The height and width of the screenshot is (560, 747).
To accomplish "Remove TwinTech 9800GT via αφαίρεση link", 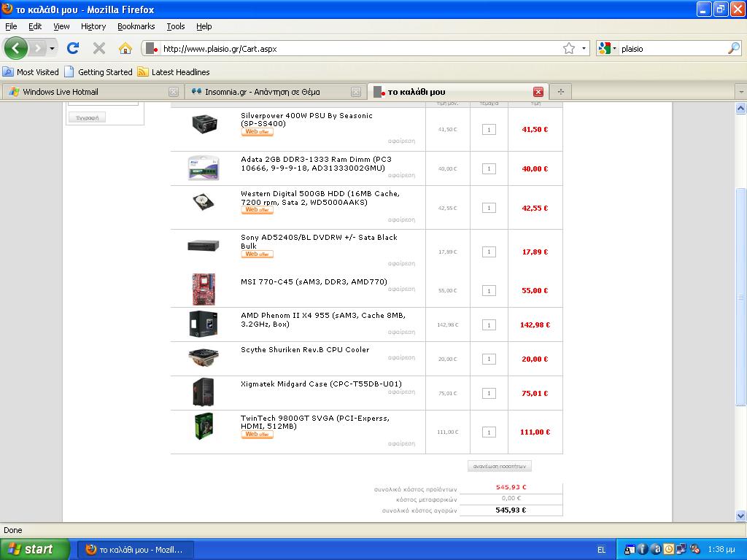I will (402, 444).
